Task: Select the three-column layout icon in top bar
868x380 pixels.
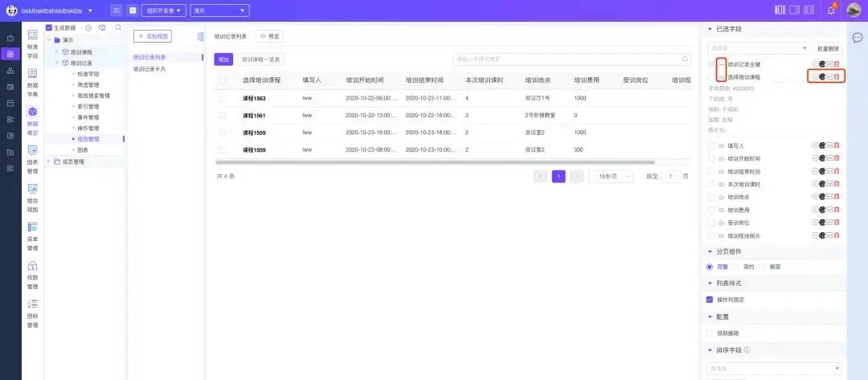Action: pos(780,10)
